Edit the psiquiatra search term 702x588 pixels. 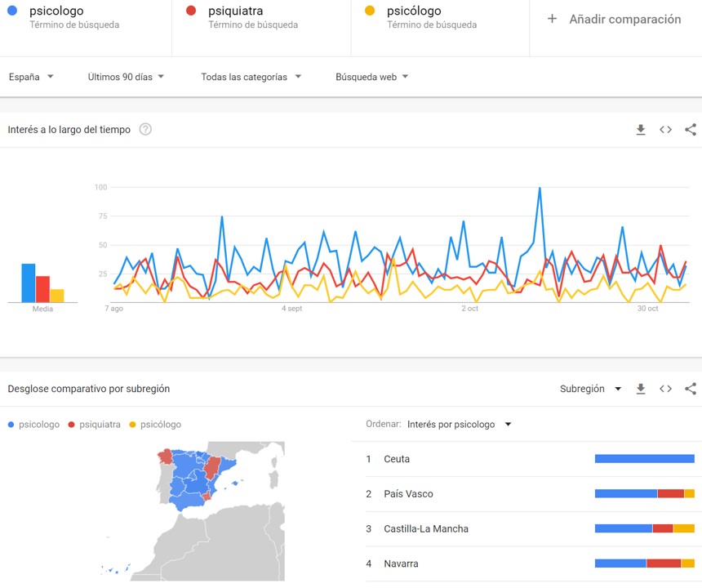point(235,11)
